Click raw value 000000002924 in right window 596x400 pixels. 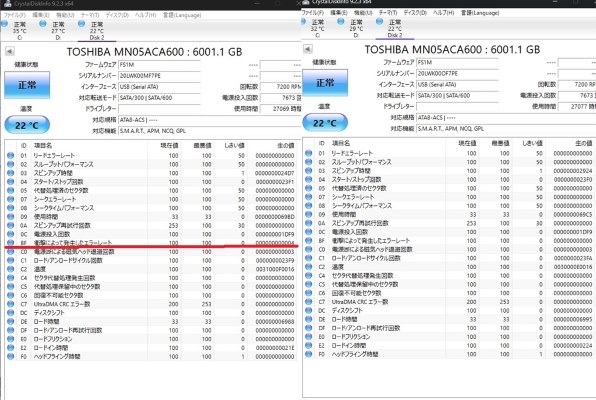point(572,171)
